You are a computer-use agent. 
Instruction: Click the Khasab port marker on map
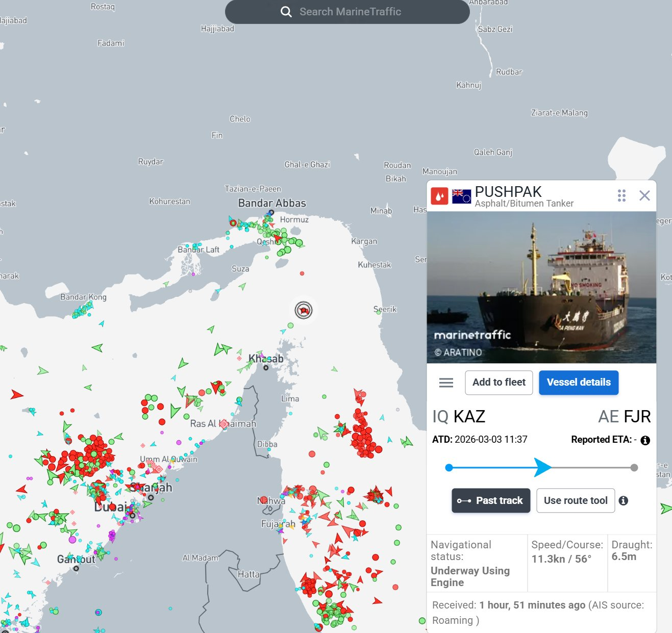tap(266, 367)
